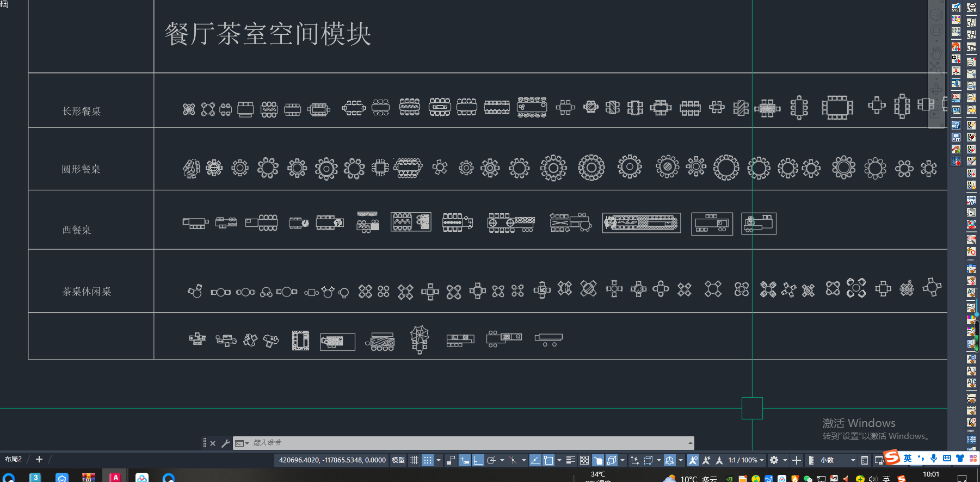This screenshot has height=482, width=980.
Task: Toggle the grid display in status bar
Action: click(414, 460)
